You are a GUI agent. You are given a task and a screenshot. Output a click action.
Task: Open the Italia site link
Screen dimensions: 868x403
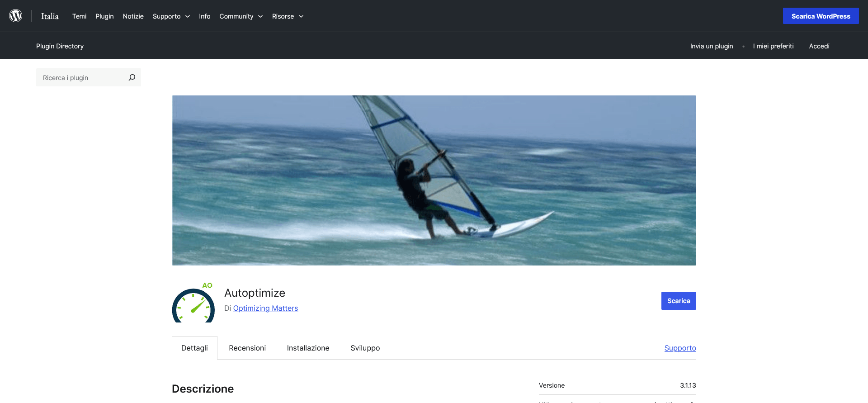point(50,16)
